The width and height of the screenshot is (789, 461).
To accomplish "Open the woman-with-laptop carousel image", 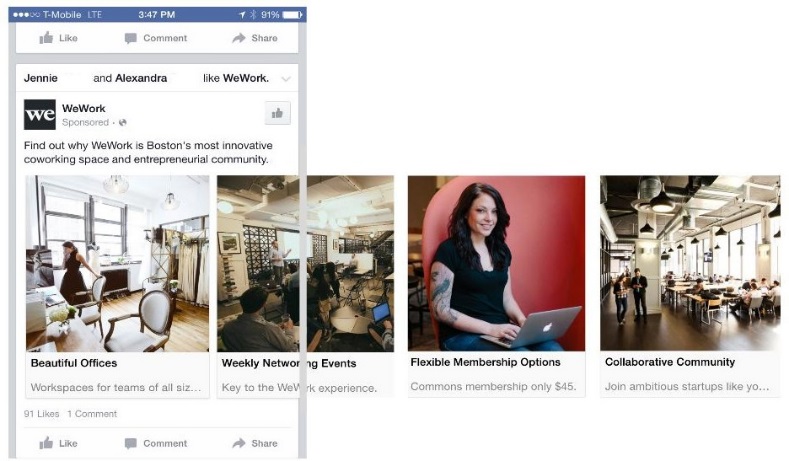I will pyautogui.click(x=496, y=263).
